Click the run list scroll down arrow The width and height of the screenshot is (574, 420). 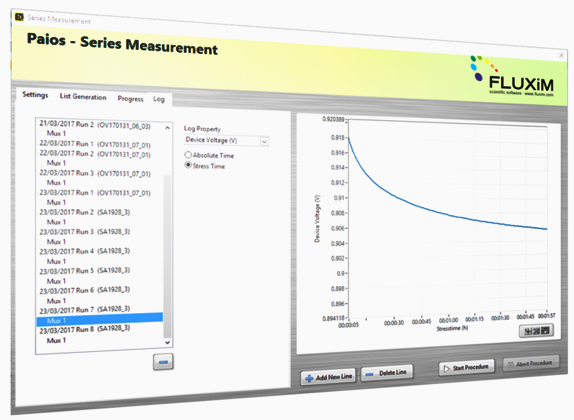click(167, 342)
